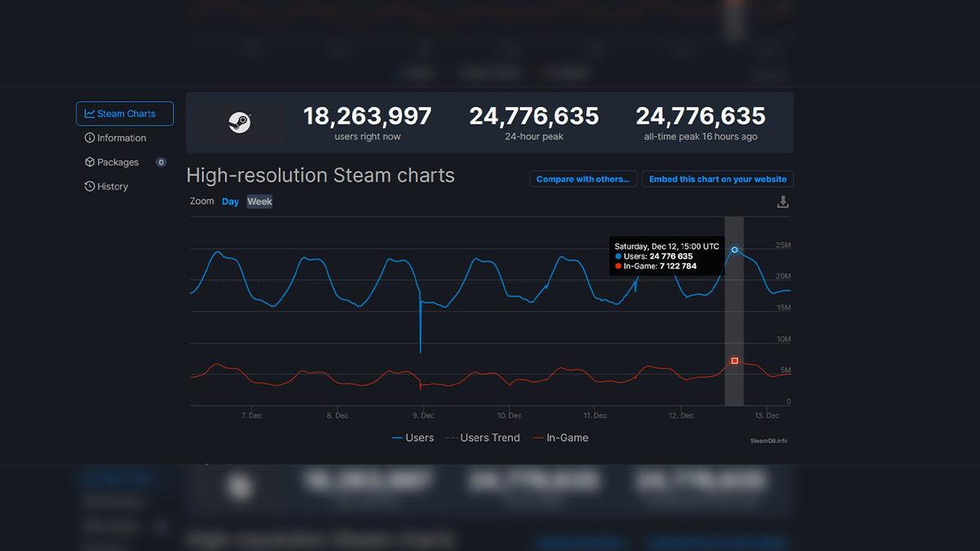Open the History section via its clock icon

tap(89, 186)
